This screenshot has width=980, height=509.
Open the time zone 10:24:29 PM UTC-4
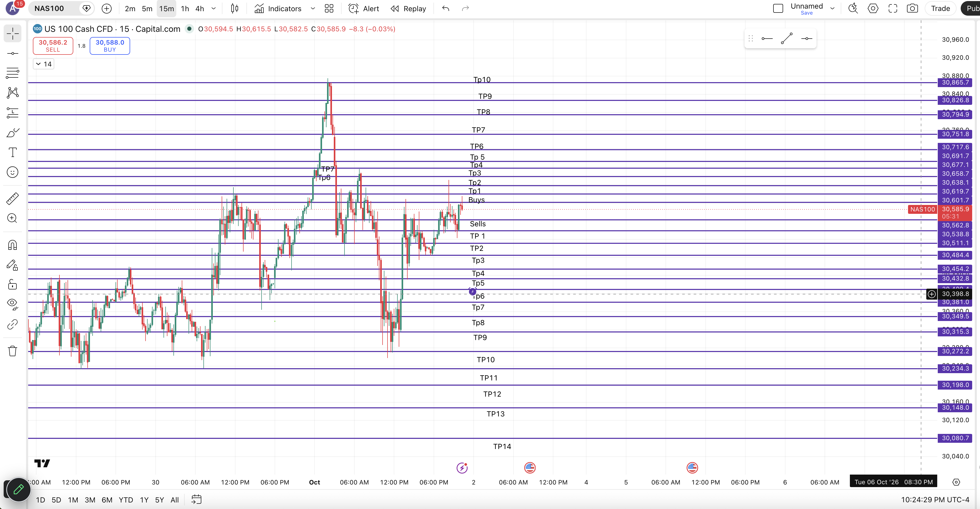[x=935, y=500]
